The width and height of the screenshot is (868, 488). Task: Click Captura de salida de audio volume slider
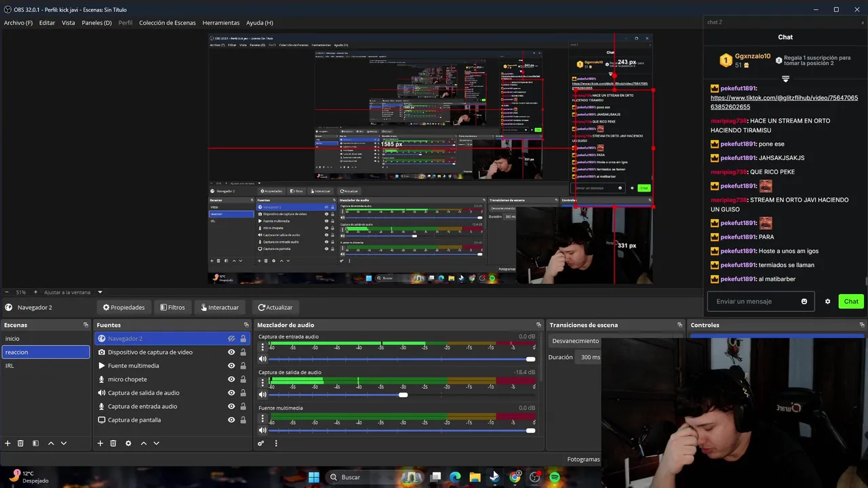click(x=401, y=394)
